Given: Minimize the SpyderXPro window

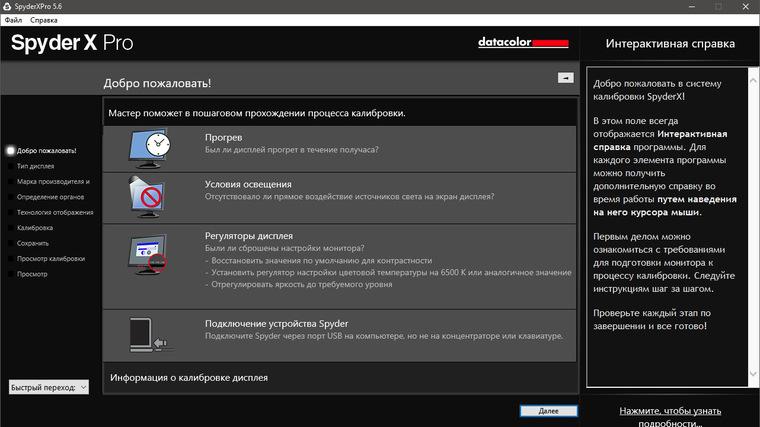Looking at the screenshot, I should click(x=692, y=6).
